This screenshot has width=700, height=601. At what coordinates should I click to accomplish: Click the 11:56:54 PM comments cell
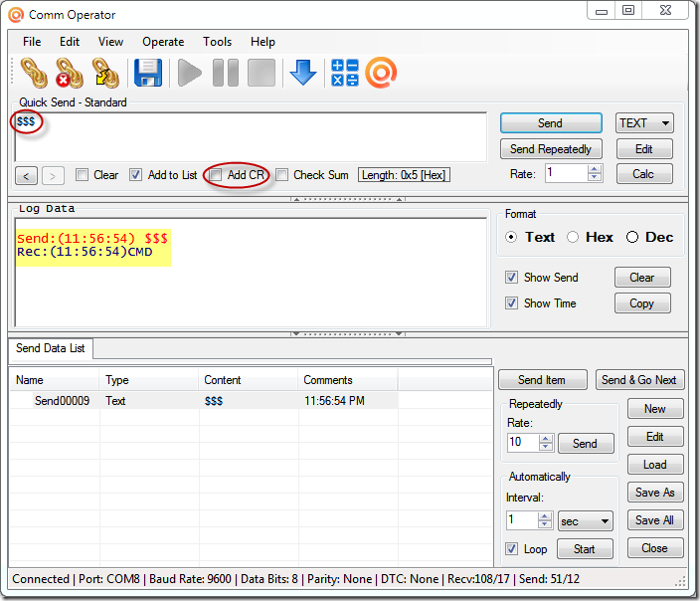(348, 400)
